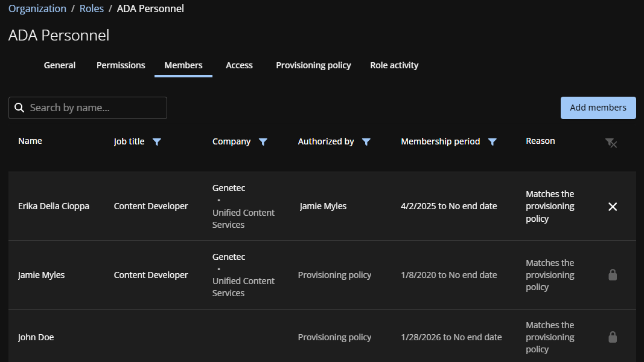The width and height of the screenshot is (644, 362).
Task: Remove Erika Della Cioppa from role
Action: (x=613, y=207)
